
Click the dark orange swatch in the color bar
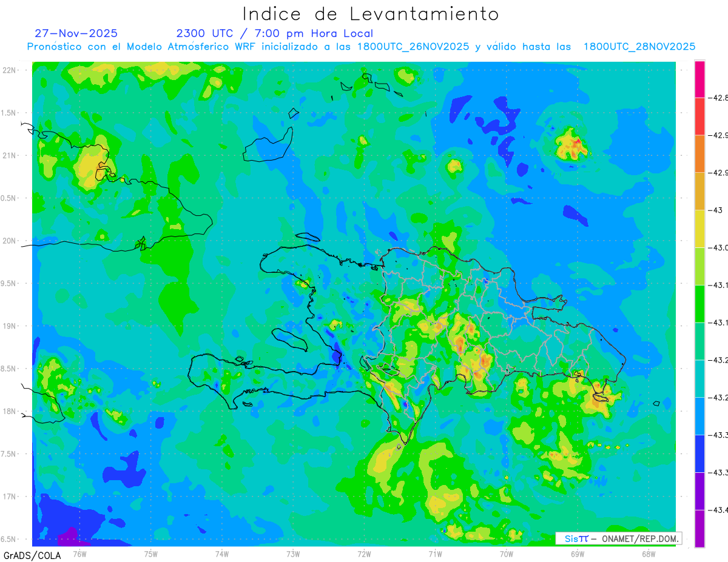[x=699, y=154]
